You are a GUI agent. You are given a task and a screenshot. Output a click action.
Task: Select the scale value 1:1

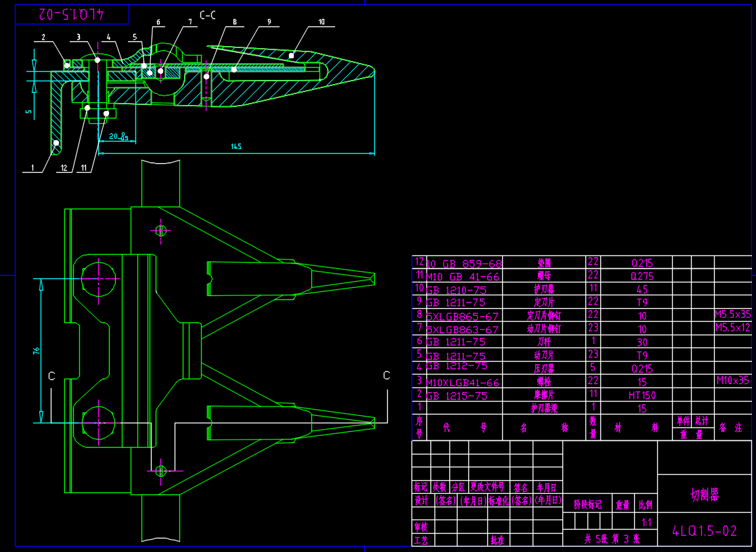[646, 523]
